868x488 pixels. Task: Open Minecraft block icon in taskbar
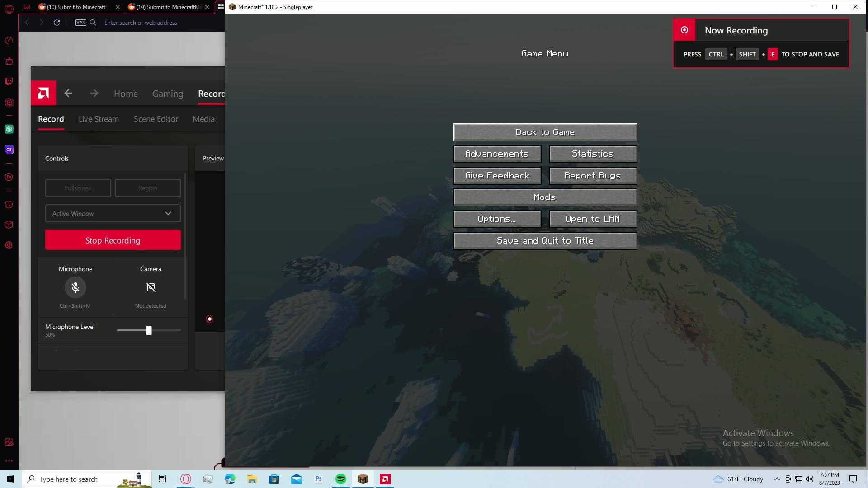363,479
